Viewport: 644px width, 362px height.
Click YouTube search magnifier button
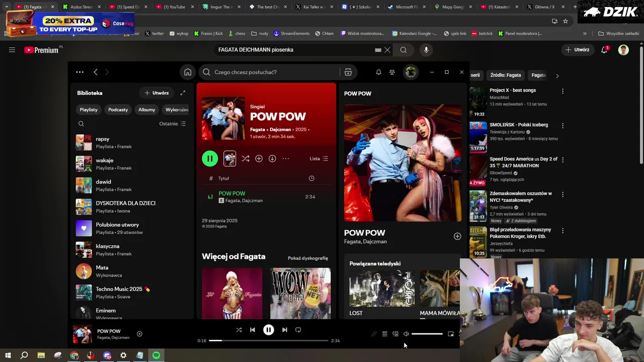click(404, 50)
